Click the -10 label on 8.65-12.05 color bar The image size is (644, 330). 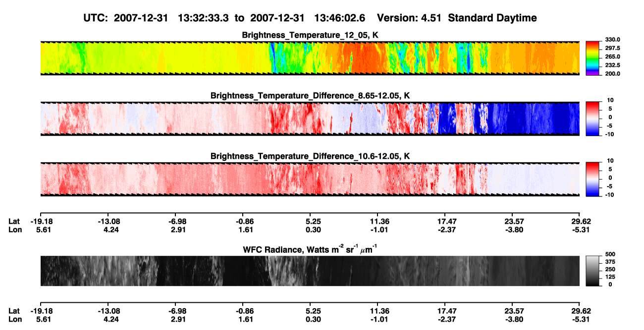click(x=609, y=134)
